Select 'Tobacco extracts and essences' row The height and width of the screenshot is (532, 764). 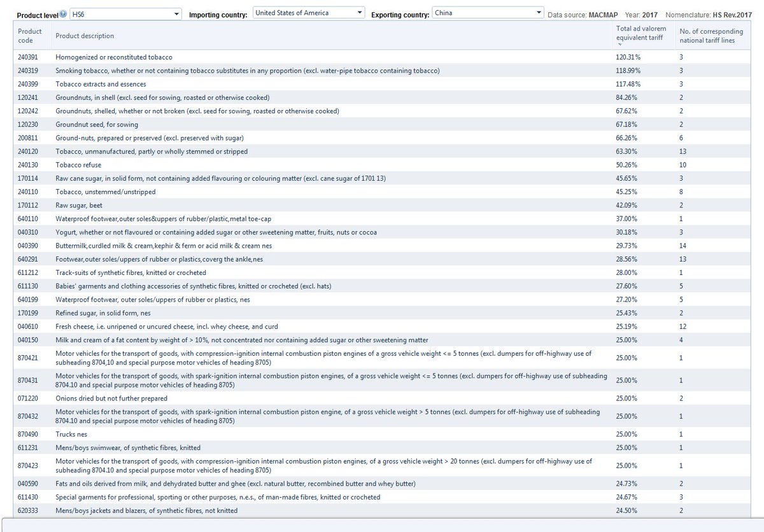coord(382,84)
